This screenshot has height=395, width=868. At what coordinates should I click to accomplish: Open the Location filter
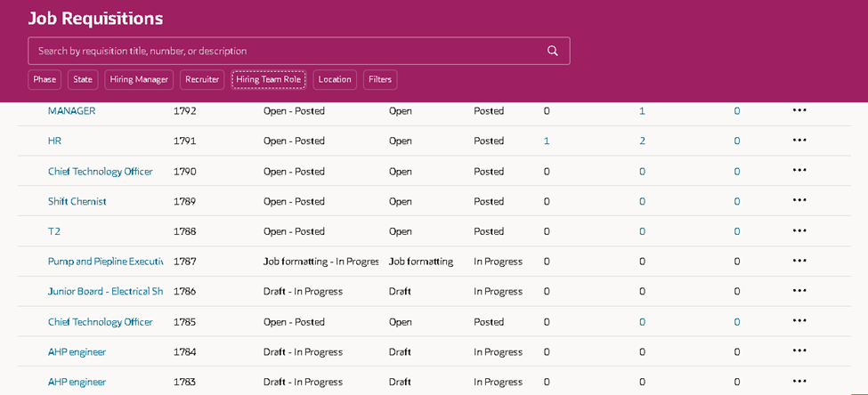335,80
